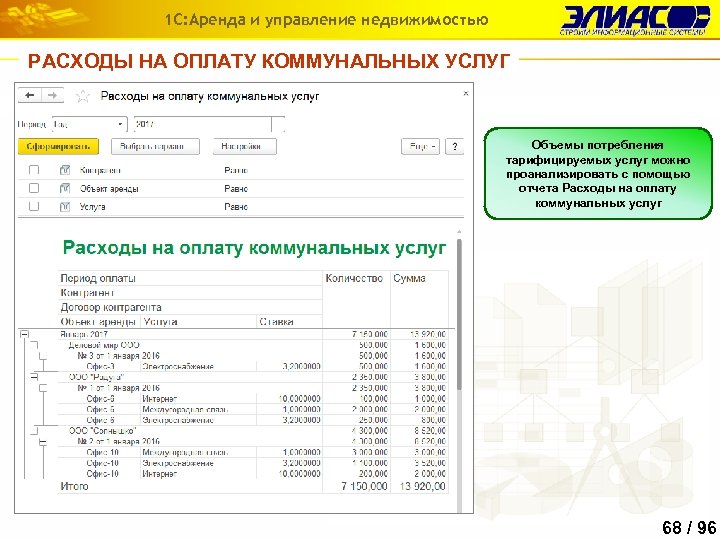Select Междугородная связь in the Офис-10 rows

[185, 452]
